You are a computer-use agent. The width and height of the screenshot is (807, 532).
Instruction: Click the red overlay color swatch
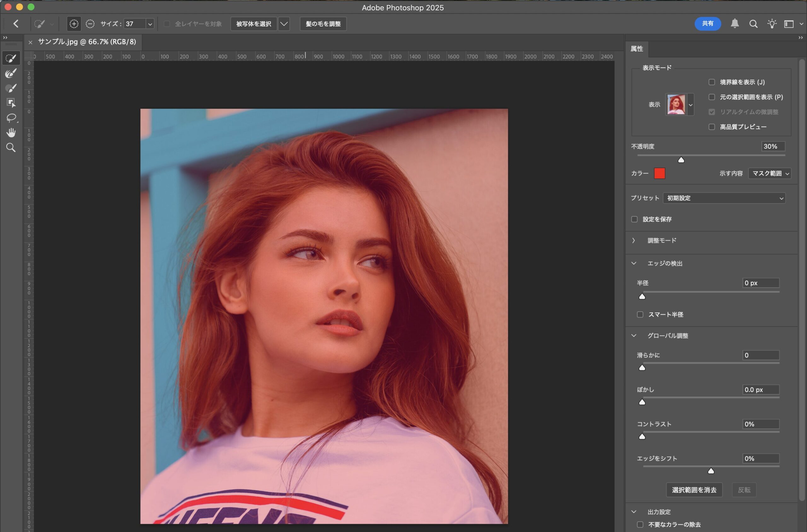tap(659, 173)
